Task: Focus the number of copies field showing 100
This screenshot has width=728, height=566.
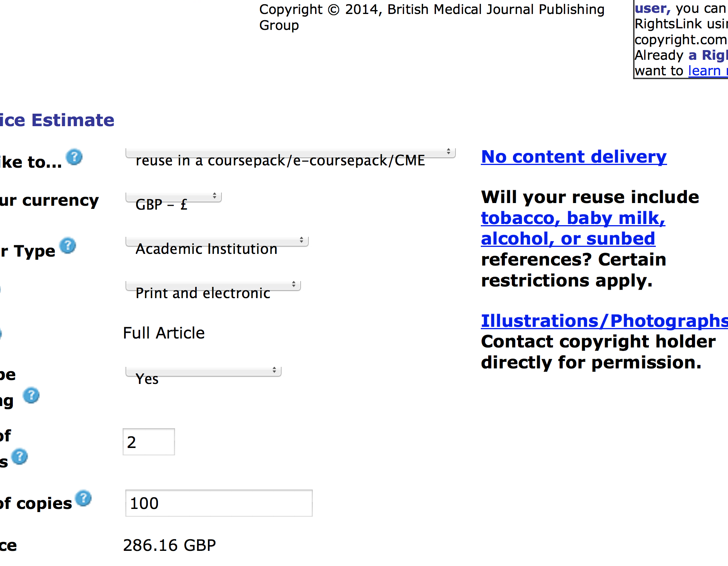Action: [219, 503]
